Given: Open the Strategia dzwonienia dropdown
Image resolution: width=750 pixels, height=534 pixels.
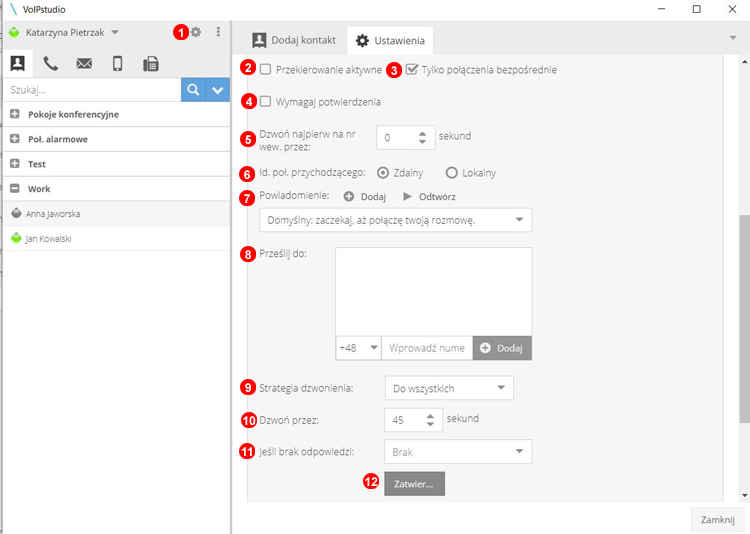Looking at the screenshot, I should click(x=449, y=388).
